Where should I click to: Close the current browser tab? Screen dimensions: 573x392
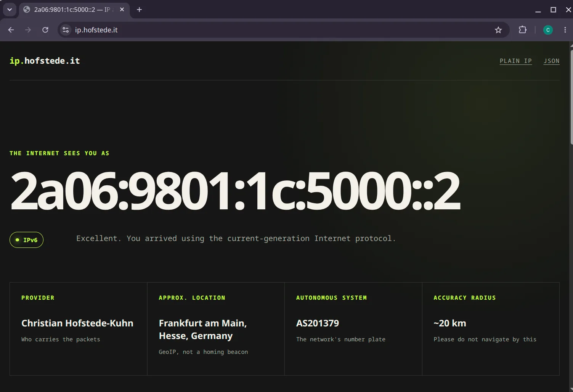[x=122, y=10]
